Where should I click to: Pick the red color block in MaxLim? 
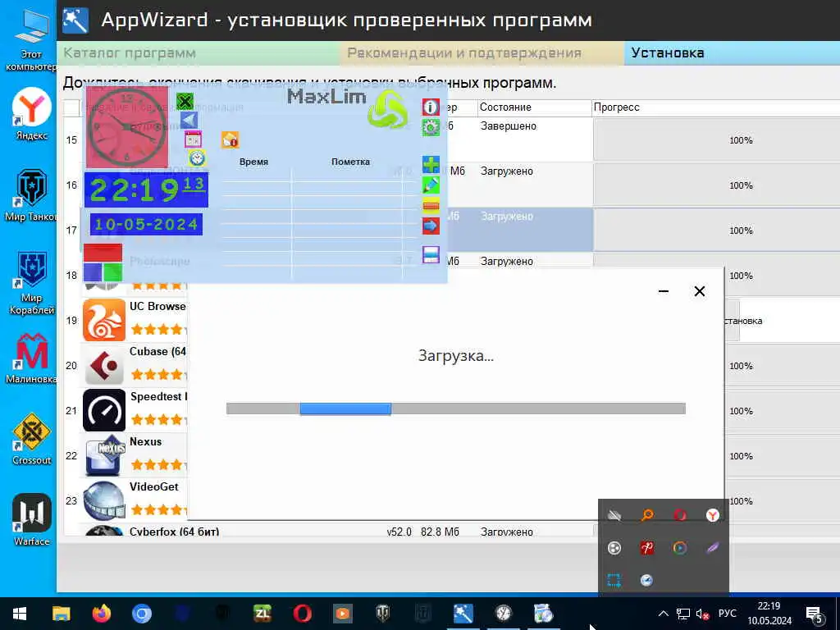pos(103,253)
